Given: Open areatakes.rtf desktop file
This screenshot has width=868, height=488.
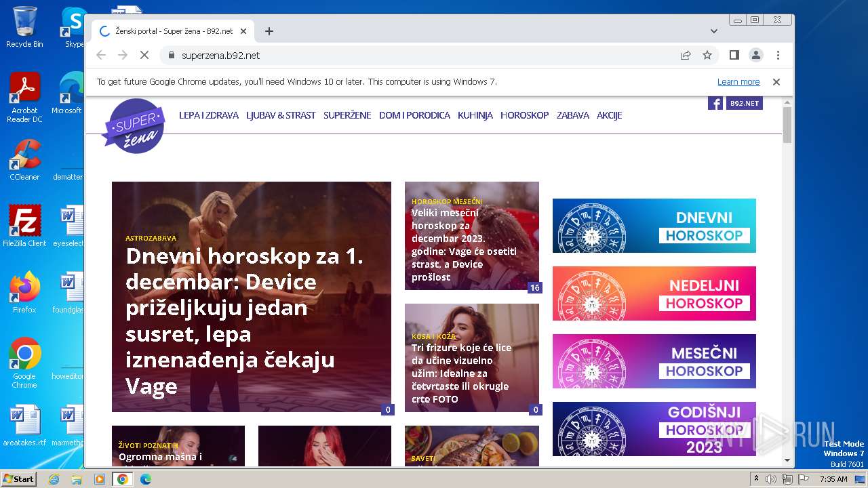Looking at the screenshot, I should tap(24, 426).
